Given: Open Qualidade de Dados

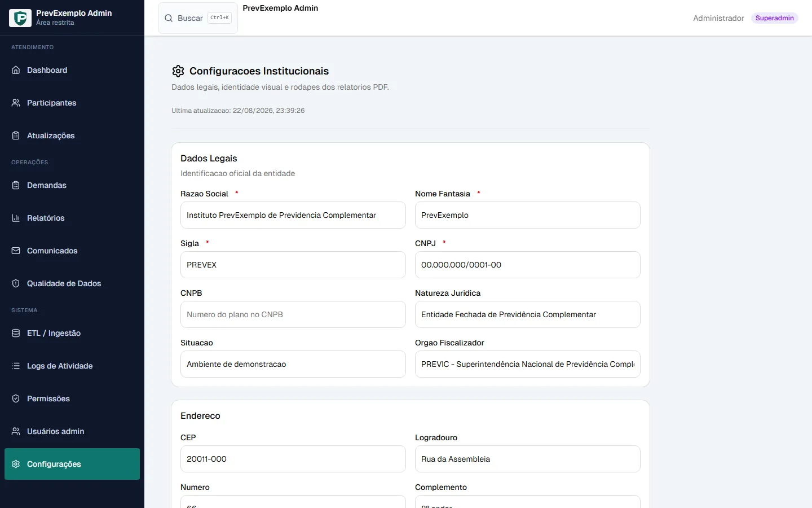Looking at the screenshot, I should [72, 283].
